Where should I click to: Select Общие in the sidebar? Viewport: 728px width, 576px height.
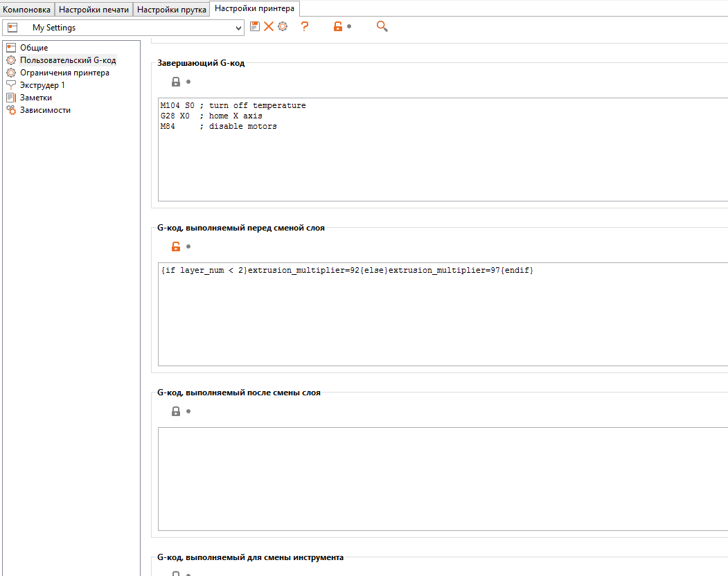[x=33, y=48]
